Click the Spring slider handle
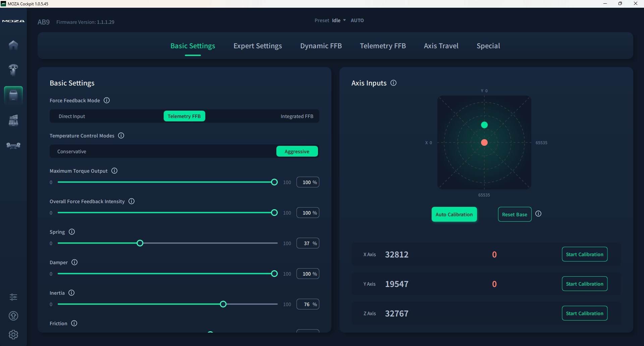 click(x=140, y=243)
